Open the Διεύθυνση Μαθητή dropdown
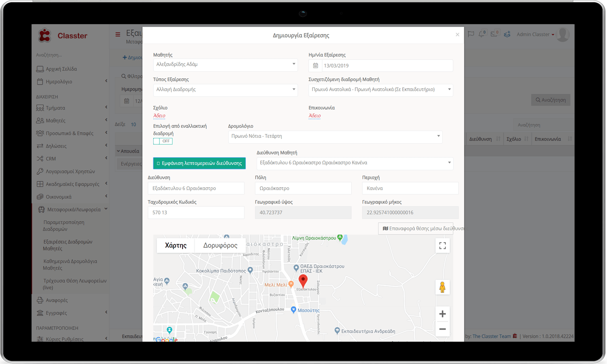 [x=355, y=163]
